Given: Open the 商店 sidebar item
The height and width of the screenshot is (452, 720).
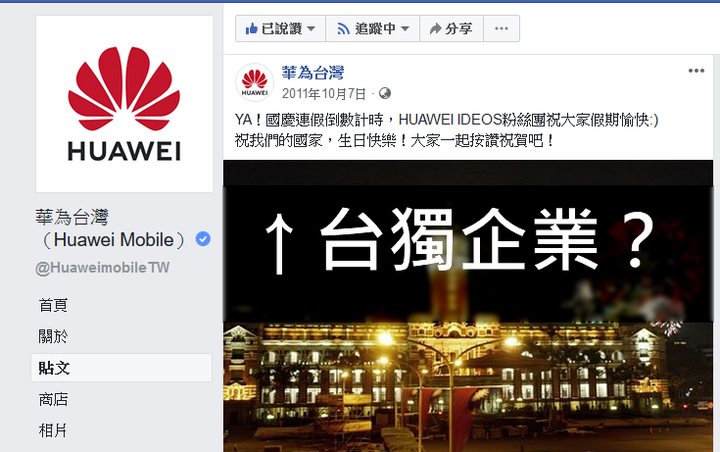Looking at the screenshot, I should tap(54, 399).
